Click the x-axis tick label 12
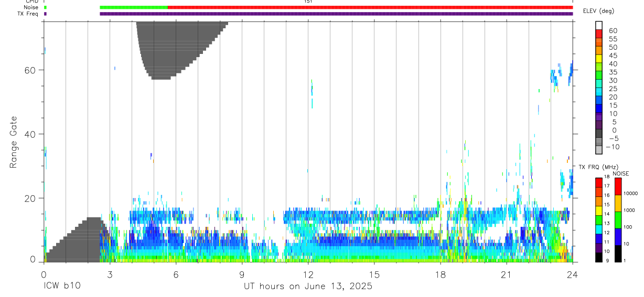 pos(308,274)
